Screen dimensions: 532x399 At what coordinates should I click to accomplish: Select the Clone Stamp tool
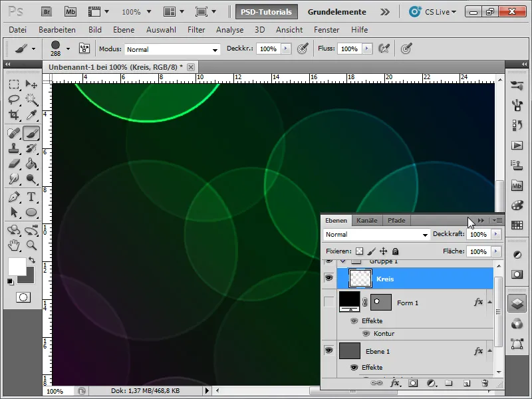click(x=14, y=148)
